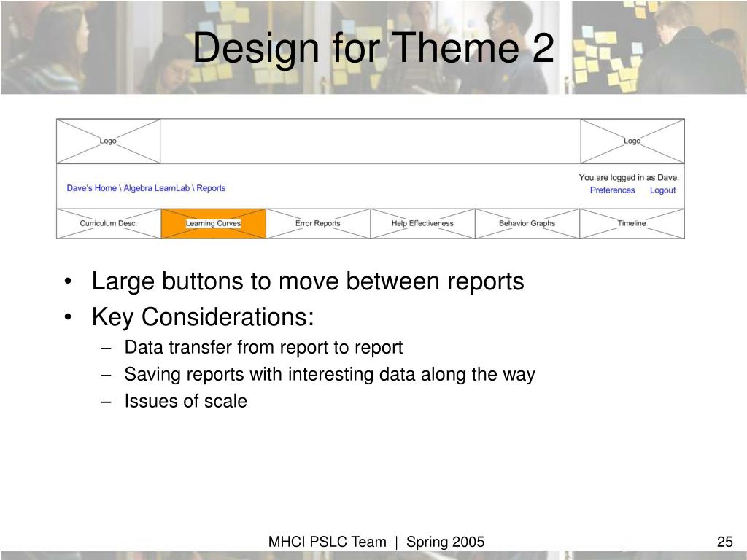
Task: Open the Help Effectiveness tab
Action: click(422, 223)
